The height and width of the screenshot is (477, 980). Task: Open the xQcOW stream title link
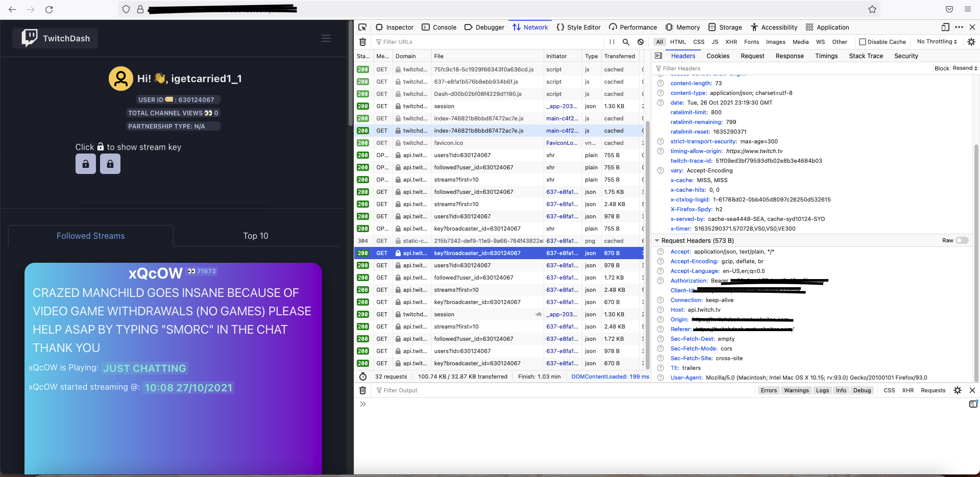click(x=156, y=273)
